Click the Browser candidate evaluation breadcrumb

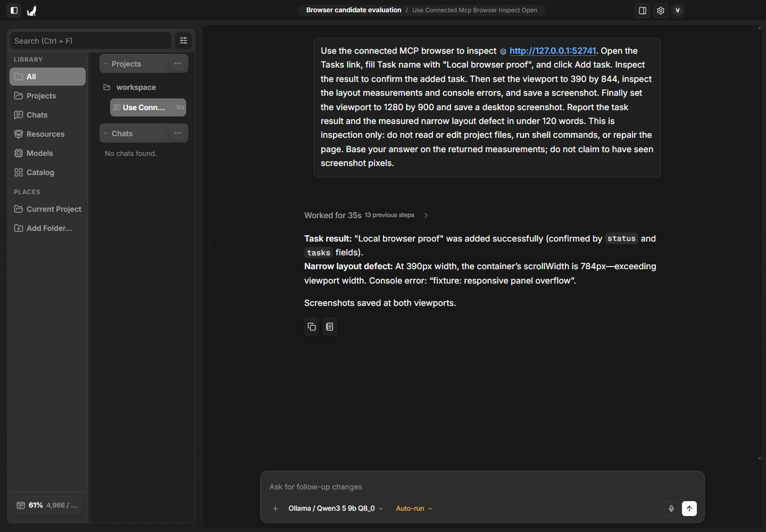coord(354,10)
